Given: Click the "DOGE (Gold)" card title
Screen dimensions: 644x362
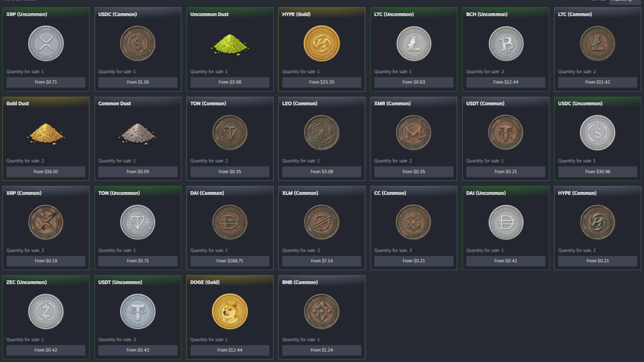Looking at the screenshot, I should [x=205, y=282].
